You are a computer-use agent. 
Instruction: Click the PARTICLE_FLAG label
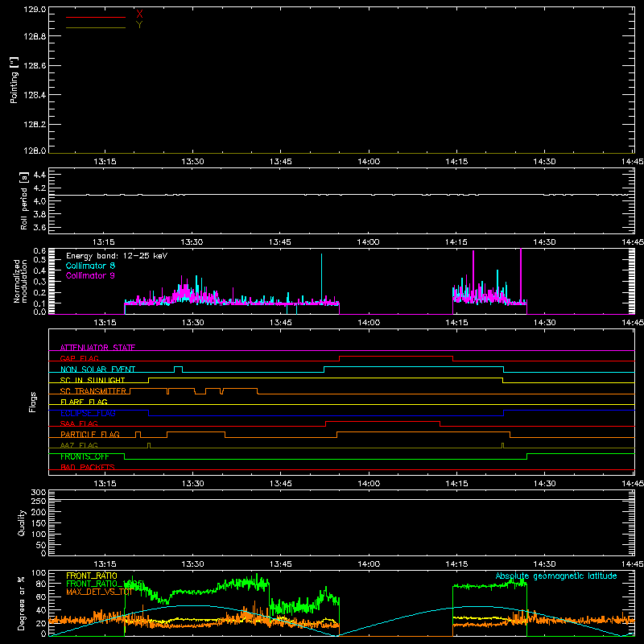click(90, 435)
